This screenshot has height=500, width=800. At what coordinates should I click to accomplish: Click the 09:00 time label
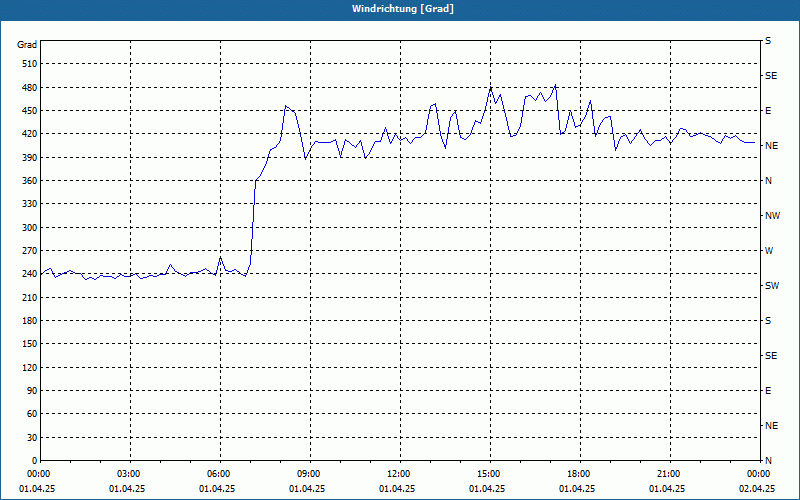[310, 474]
